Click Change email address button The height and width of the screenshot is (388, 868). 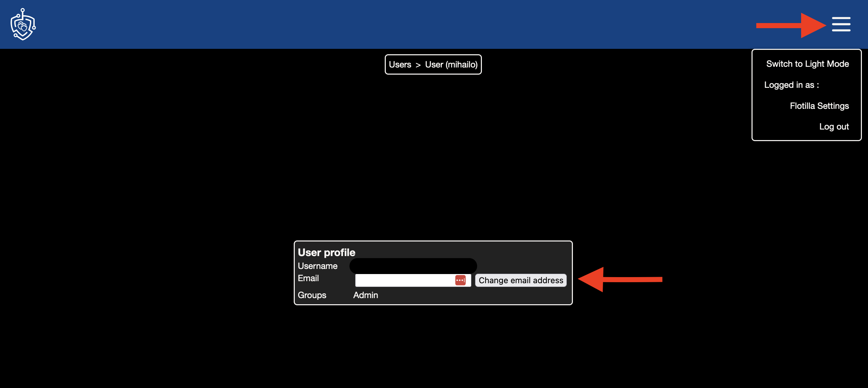point(521,280)
